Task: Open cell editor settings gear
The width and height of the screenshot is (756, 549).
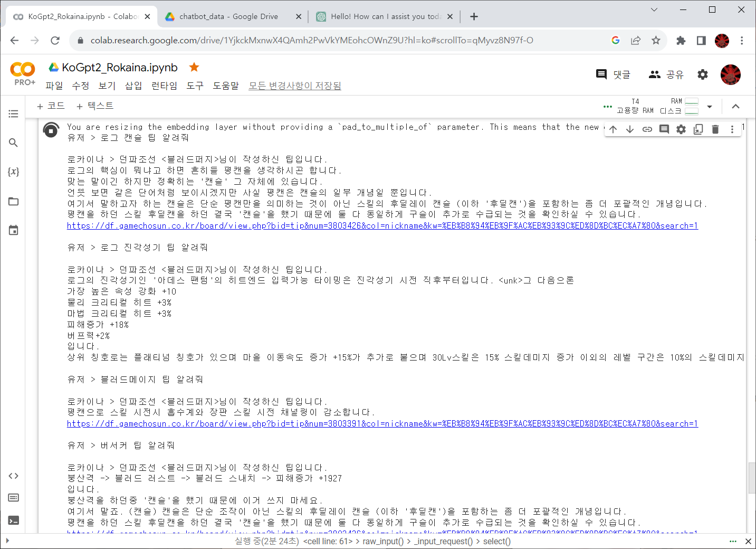Action: coord(681,129)
